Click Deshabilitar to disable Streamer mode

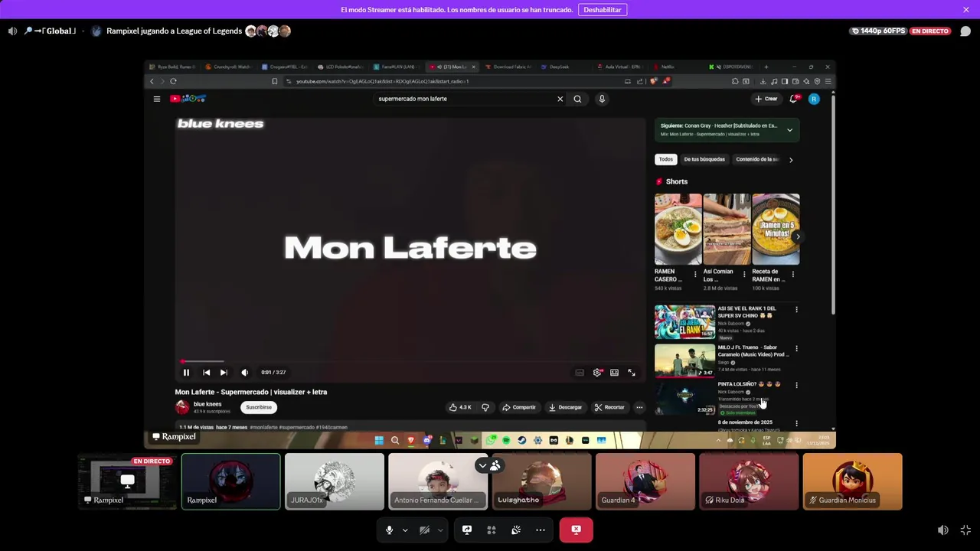click(603, 9)
